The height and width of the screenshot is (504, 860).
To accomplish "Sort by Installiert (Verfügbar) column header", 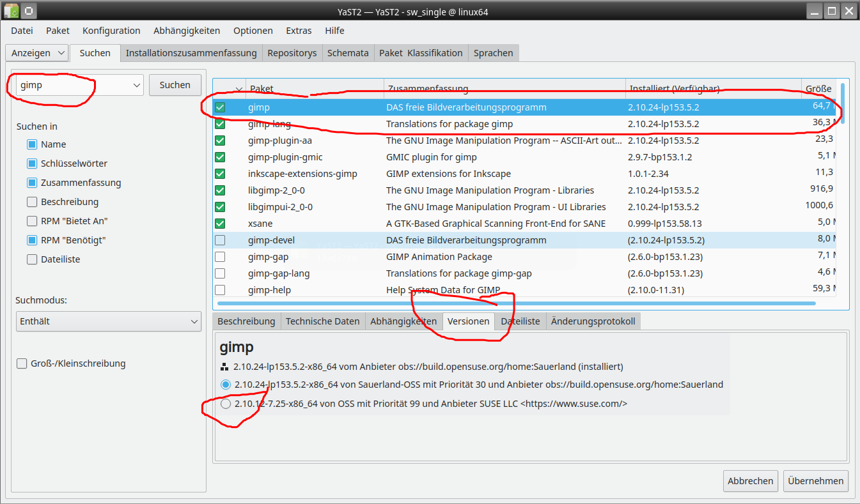I will coord(714,89).
